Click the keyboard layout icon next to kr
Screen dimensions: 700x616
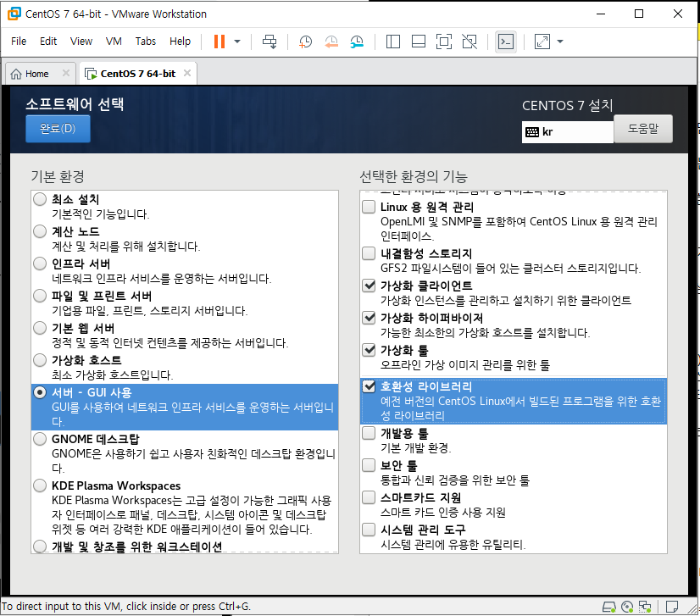[x=531, y=131]
